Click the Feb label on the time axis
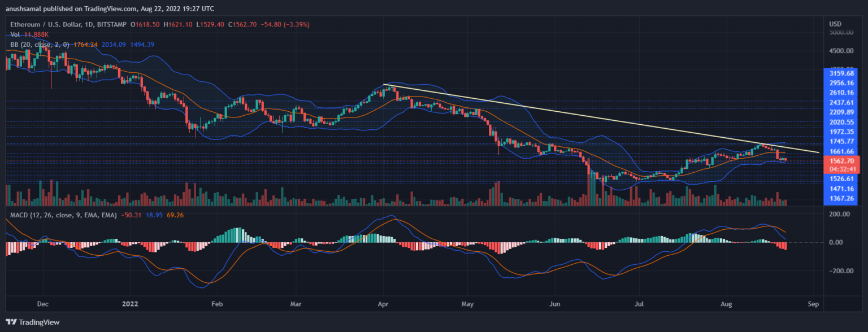This screenshot has width=868, height=332. coord(218,303)
